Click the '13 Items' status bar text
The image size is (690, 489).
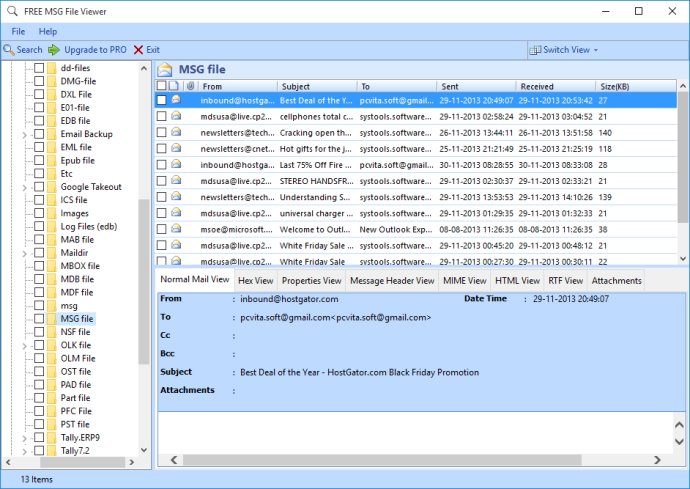coord(37,479)
